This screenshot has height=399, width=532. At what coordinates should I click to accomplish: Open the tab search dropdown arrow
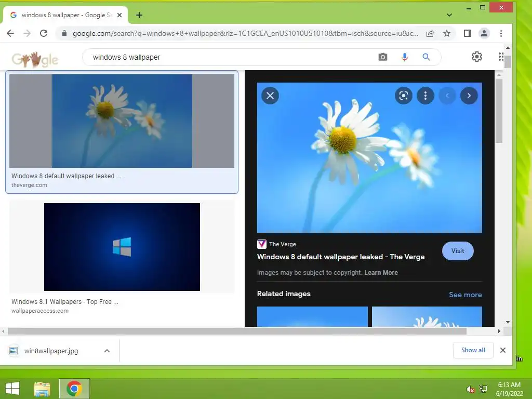[x=449, y=15]
